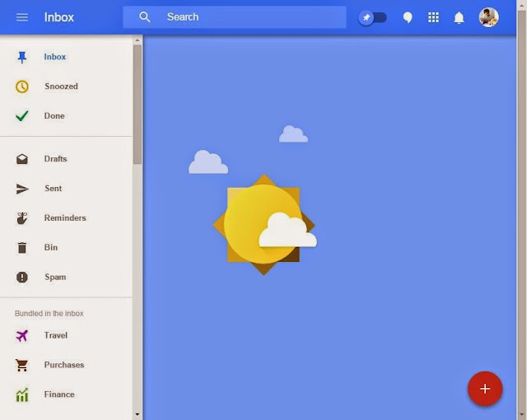Click the Spam warning icon
The image size is (527, 420).
pos(22,278)
